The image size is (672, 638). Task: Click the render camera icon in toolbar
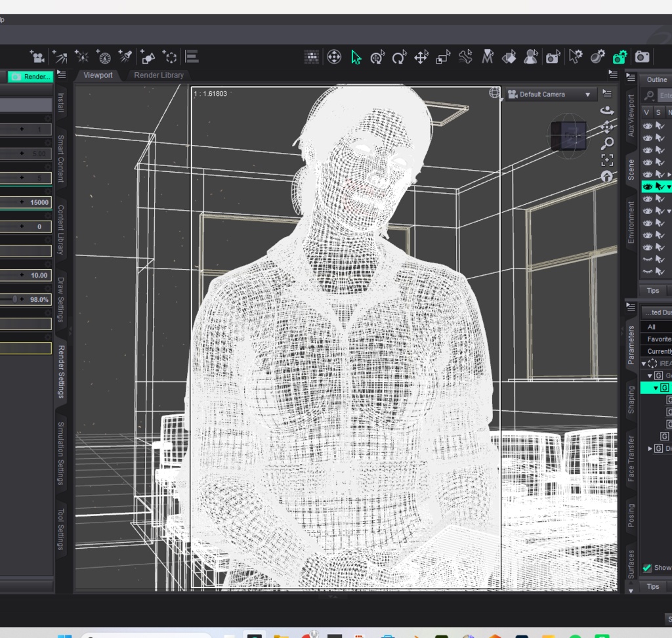(x=642, y=56)
